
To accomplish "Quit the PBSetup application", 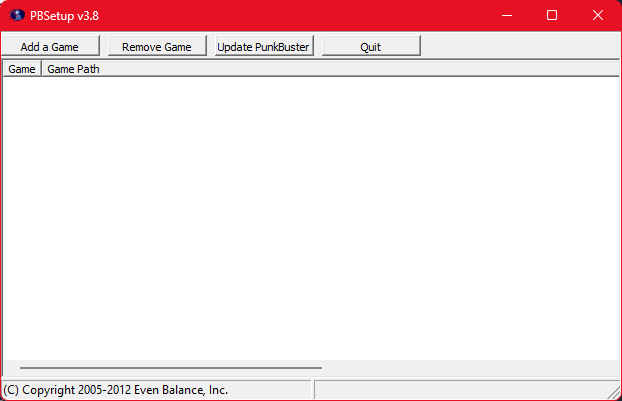I will point(371,46).
